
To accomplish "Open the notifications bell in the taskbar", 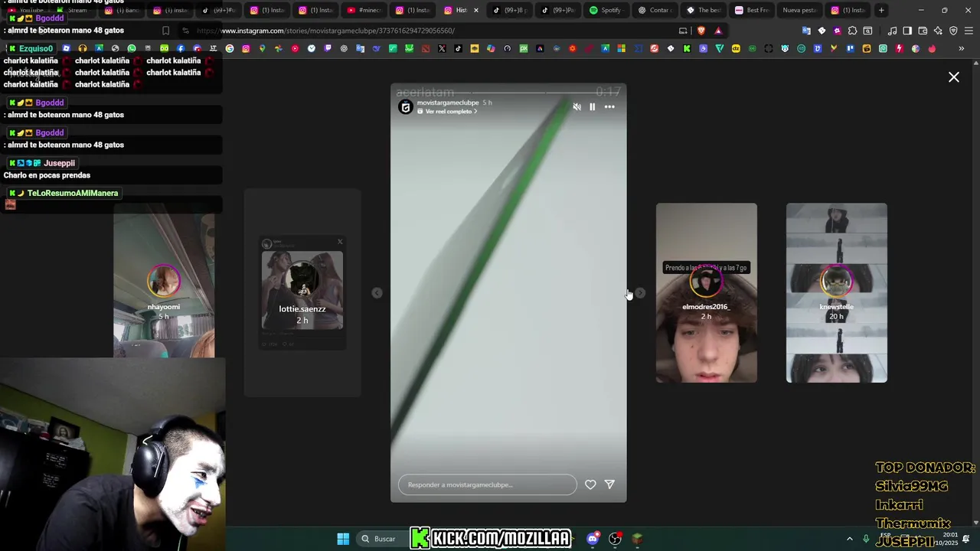I will (966, 539).
